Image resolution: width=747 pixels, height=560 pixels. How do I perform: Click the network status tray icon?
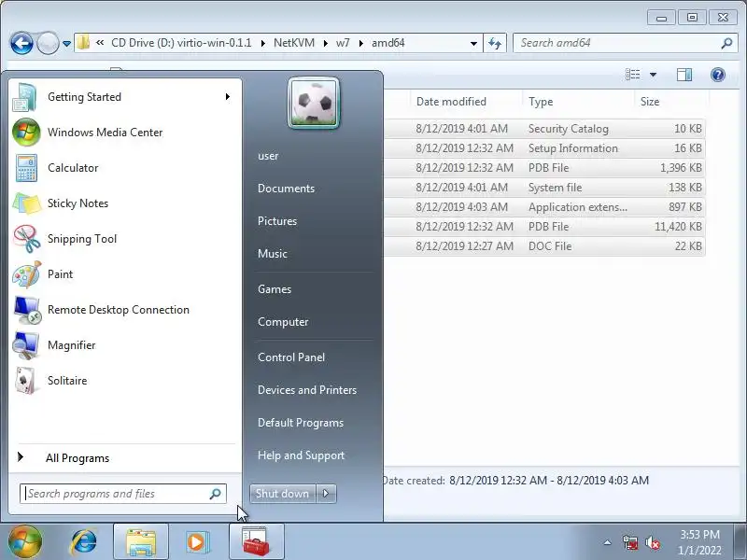[x=629, y=542]
